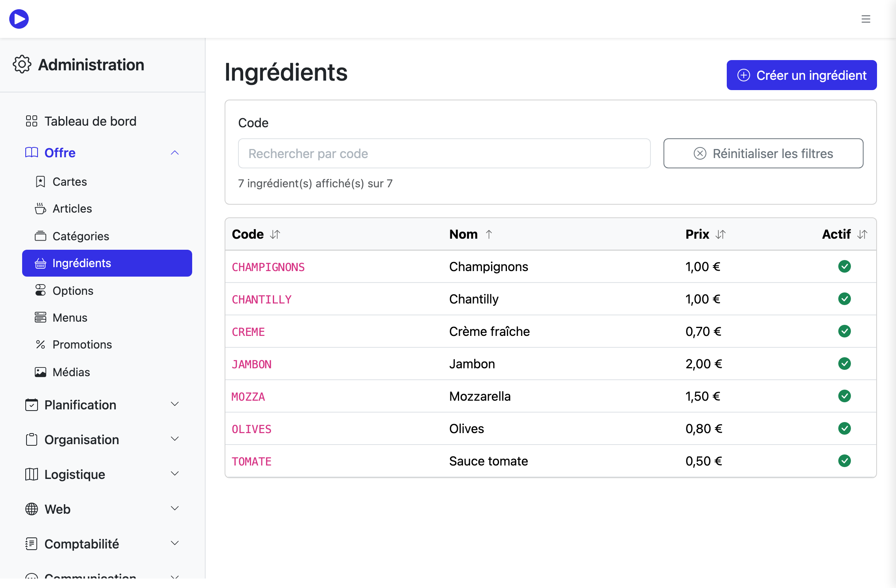Viewport: 896px width, 588px height.
Task: Sort by Actif column arrows icon
Action: point(862,234)
